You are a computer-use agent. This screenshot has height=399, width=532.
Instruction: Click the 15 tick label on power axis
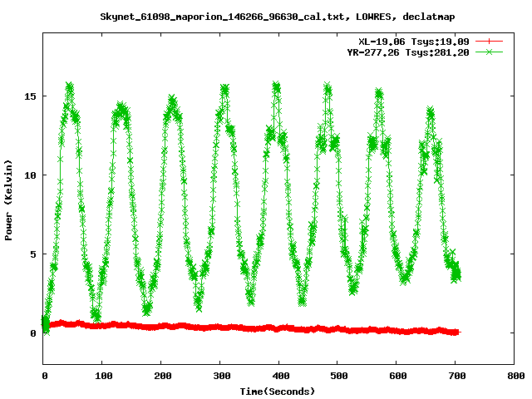coord(30,96)
